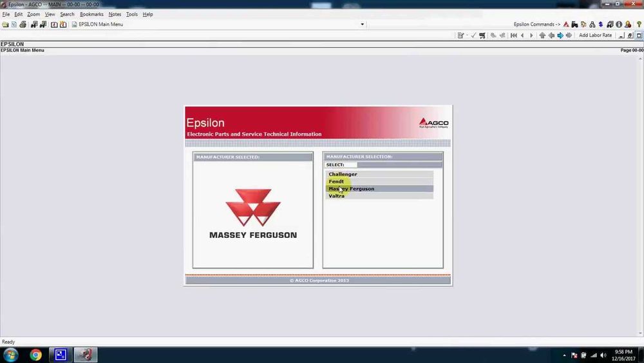The height and width of the screenshot is (363, 644).
Task: Click the Epsilon taskbar app icon
Action: [x=86, y=355]
